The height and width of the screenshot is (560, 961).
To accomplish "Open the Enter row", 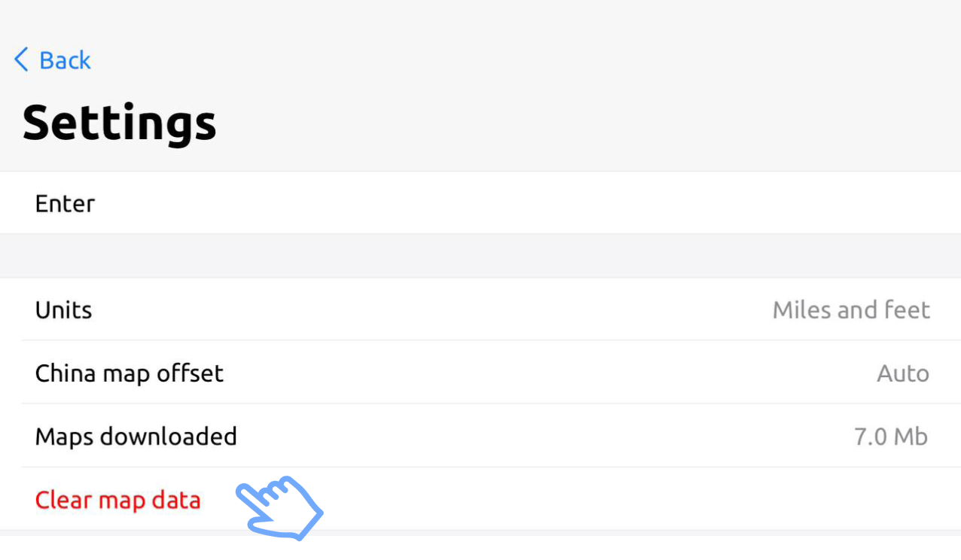I will point(65,203).
